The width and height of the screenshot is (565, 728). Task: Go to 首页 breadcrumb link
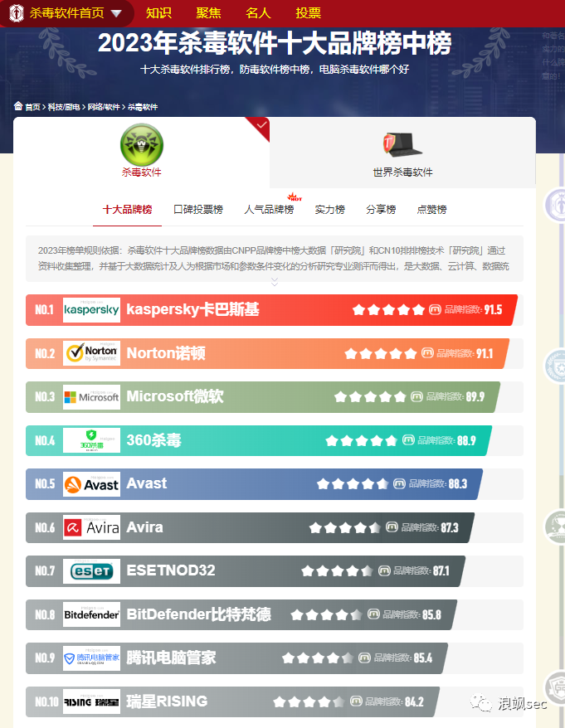(x=32, y=107)
